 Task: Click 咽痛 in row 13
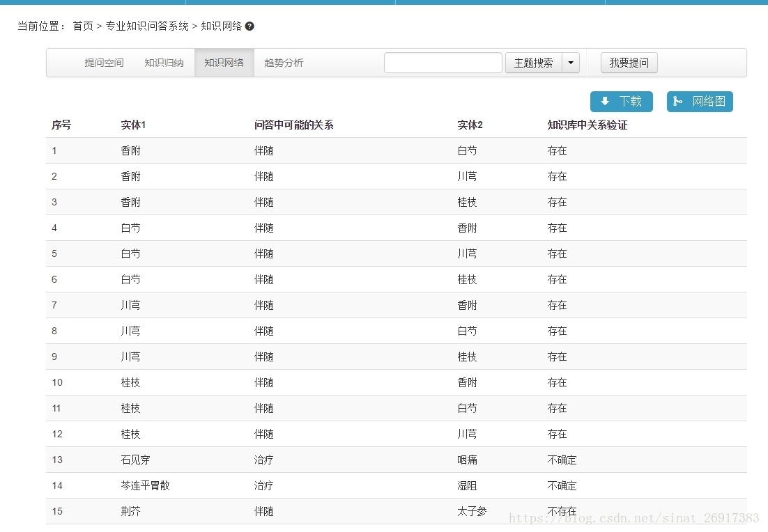pyautogui.click(x=467, y=460)
